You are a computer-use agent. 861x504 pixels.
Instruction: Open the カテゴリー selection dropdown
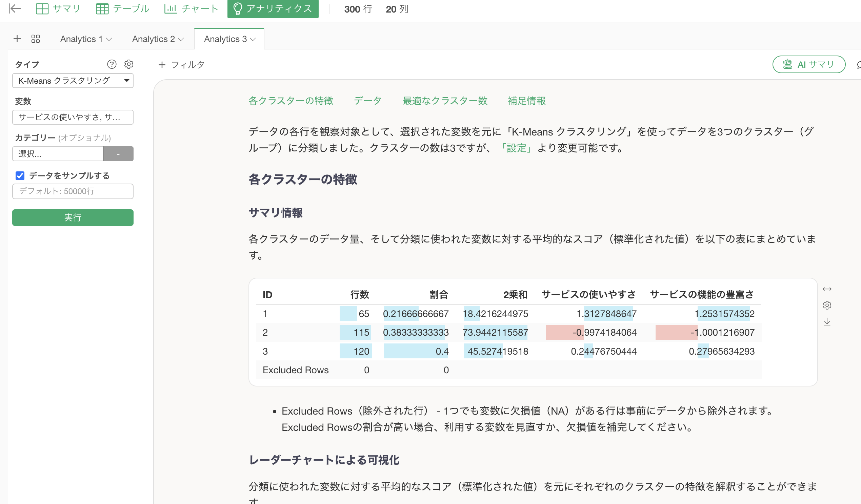click(58, 154)
